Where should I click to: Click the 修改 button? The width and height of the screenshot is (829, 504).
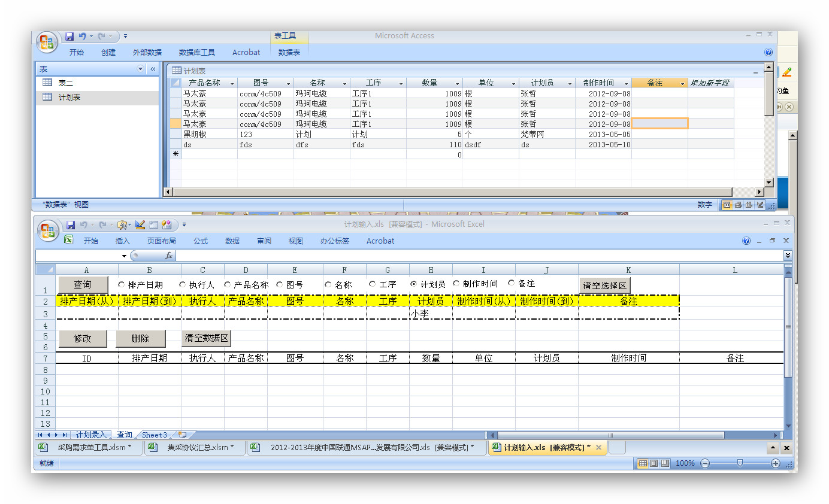coord(83,338)
